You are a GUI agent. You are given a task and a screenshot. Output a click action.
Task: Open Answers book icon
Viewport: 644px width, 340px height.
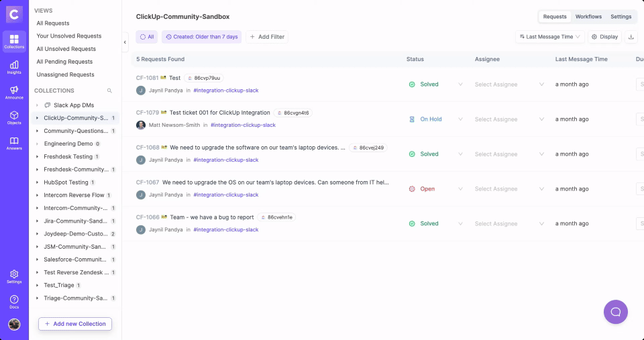pos(14,144)
